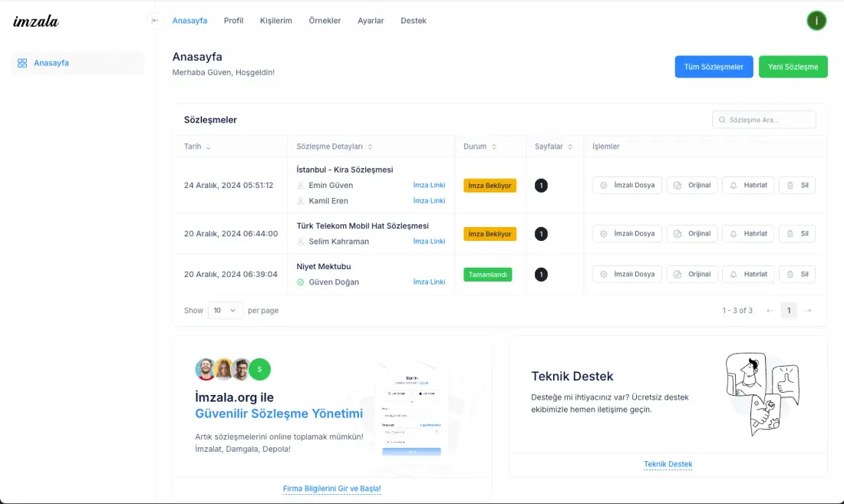Click the imzala logo
Image resolution: width=844 pixels, height=504 pixels.
point(36,21)
